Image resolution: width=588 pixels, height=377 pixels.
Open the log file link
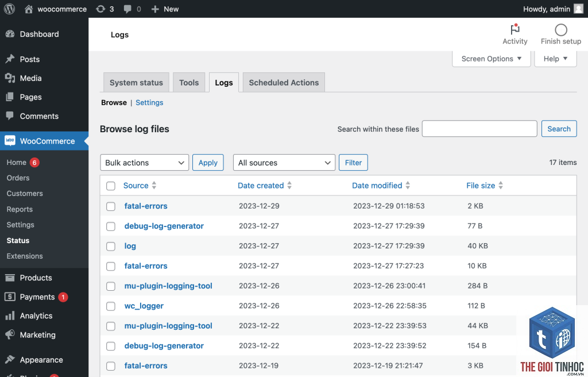[x=130, y=246]
